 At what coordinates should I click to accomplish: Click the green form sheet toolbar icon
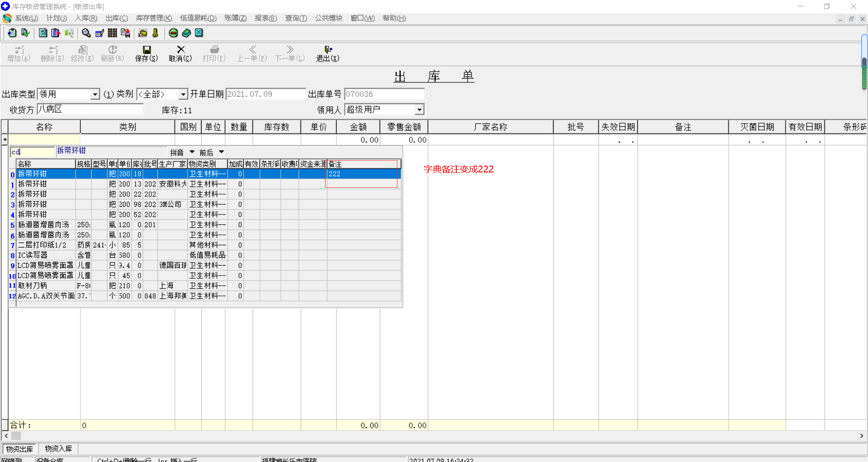click(43, 33)
